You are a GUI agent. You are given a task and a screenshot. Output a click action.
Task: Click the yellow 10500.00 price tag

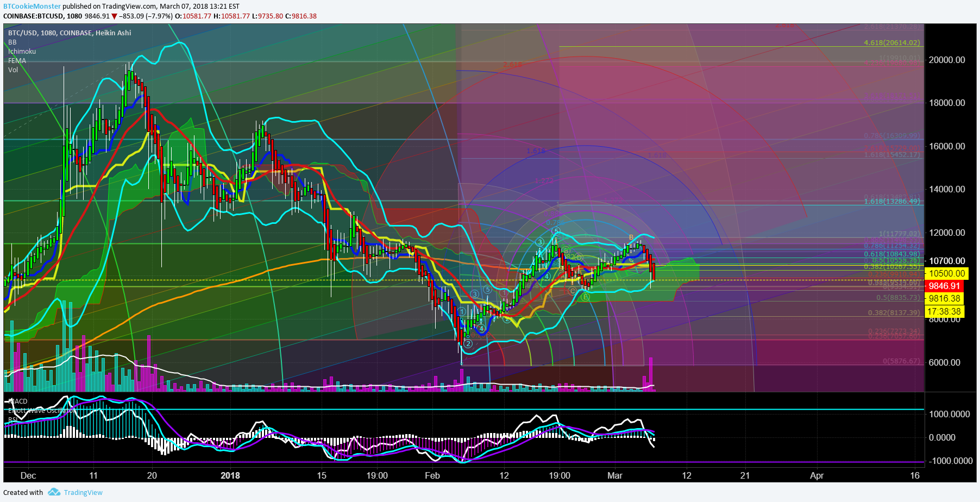point(947,273)
